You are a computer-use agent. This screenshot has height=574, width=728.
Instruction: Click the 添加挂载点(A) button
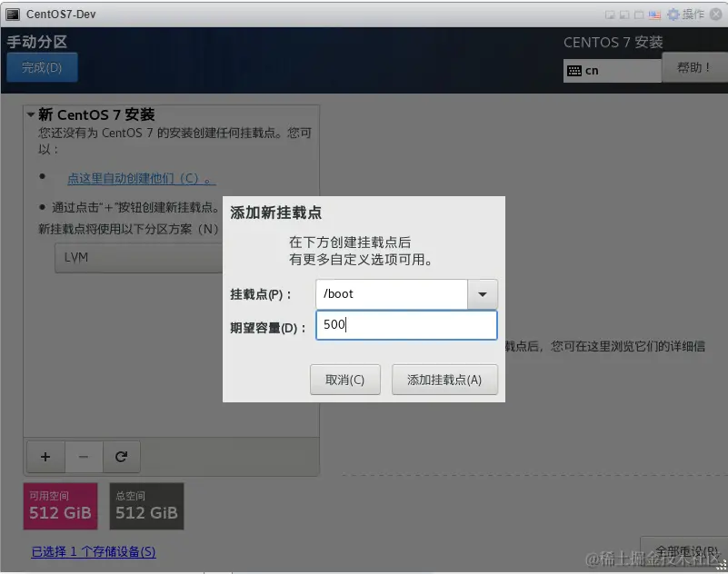(x=444, y=380)
